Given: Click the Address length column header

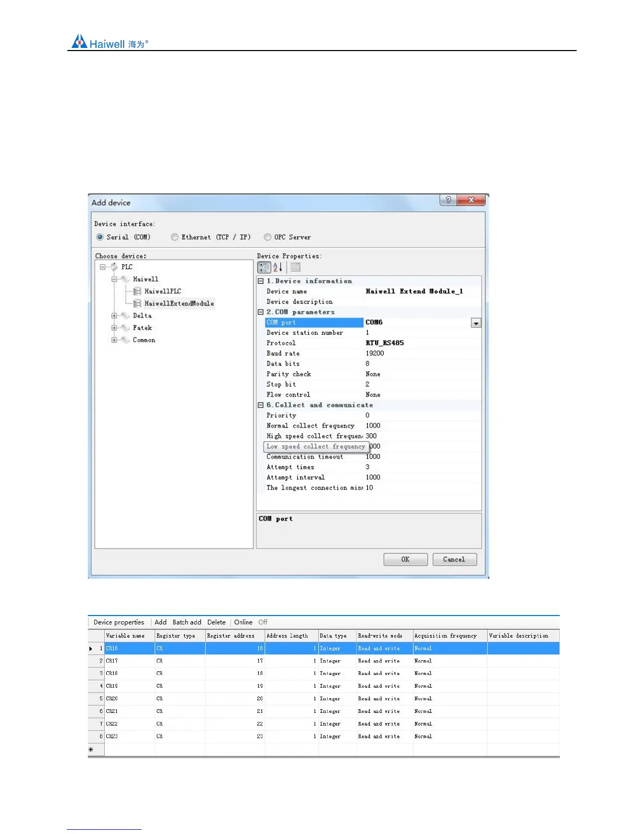Looking at the screenshot, I should point(291,636).
